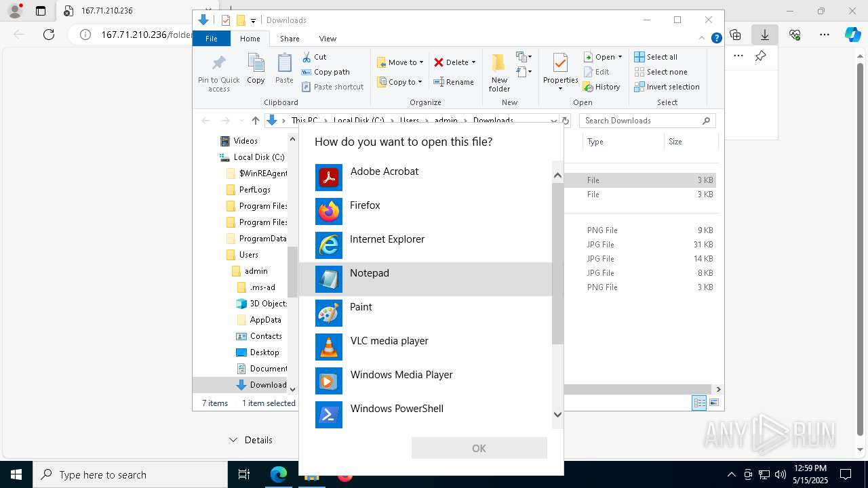Pick Windows Media Player icon
Screen dimensions: 868x488
pos(329,381)
